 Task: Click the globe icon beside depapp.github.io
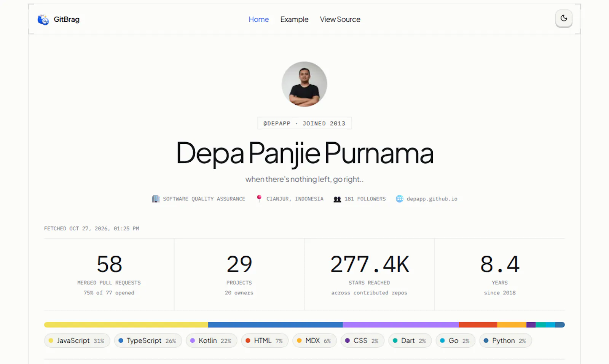399,199
